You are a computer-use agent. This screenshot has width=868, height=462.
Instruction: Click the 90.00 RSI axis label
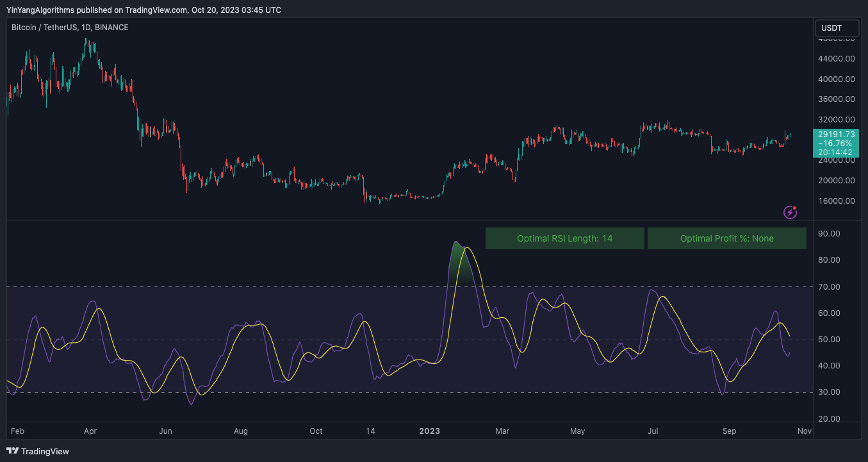(830, 234)
